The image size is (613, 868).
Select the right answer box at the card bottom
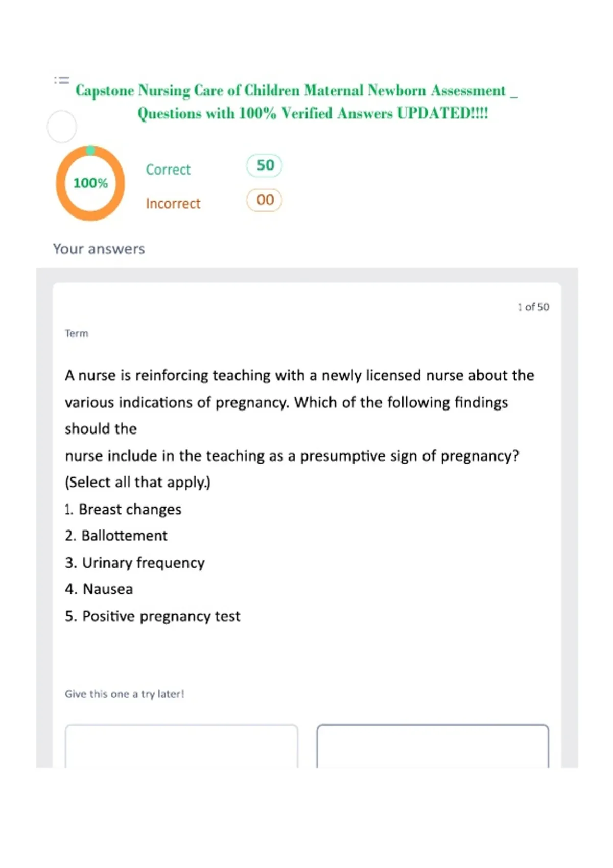pos(433,746)
